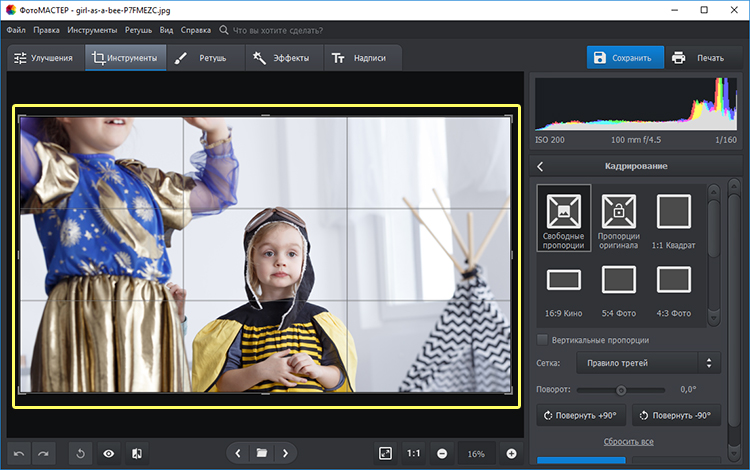
Task: Zoom out with the minus icon
Action: pyautogui.click(x=441, y=453)
